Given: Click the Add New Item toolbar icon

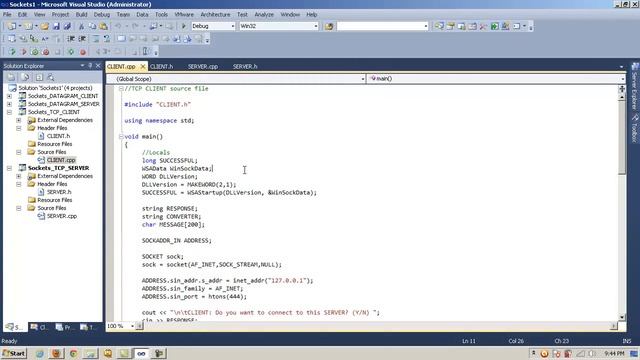Looking at the screenshot, I should coord(28,26).
